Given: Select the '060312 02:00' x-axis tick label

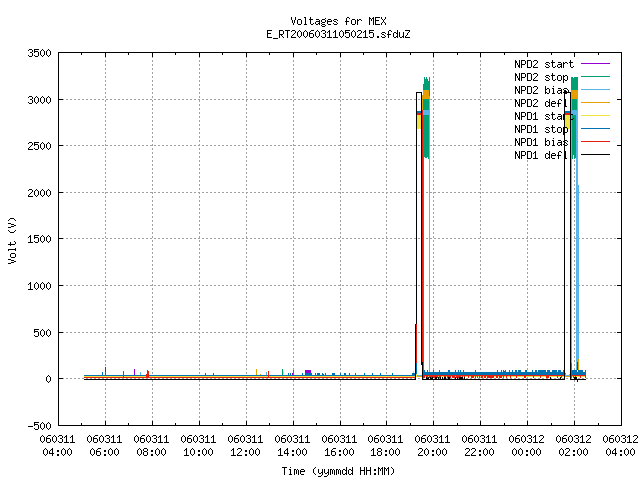Looking at the screenshot, I should (573, 446).
